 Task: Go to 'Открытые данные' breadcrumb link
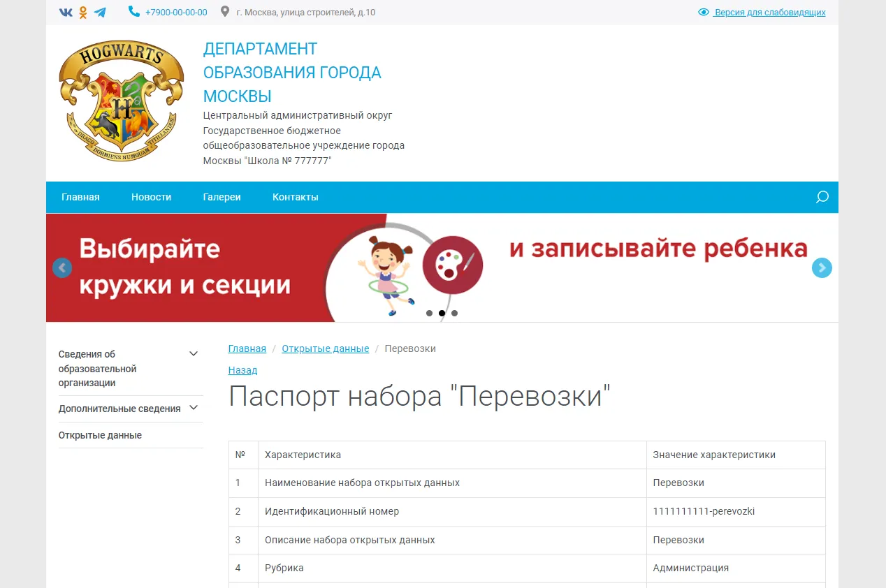coord(326,348)
